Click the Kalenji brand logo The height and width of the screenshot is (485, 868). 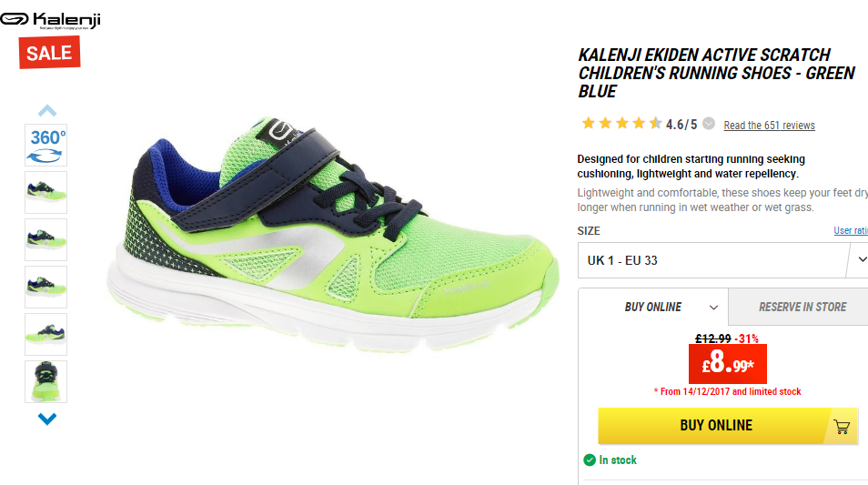coord(50,20)
